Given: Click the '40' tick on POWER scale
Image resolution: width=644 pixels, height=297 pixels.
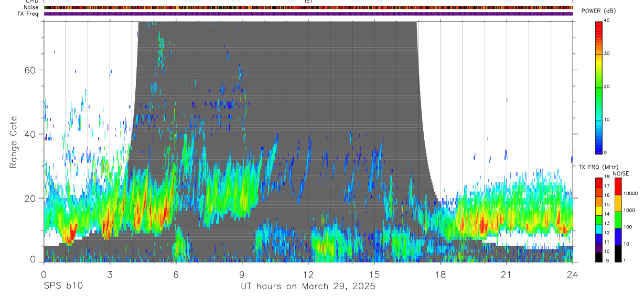Looking at the screenshot, I should coord(607,20).
